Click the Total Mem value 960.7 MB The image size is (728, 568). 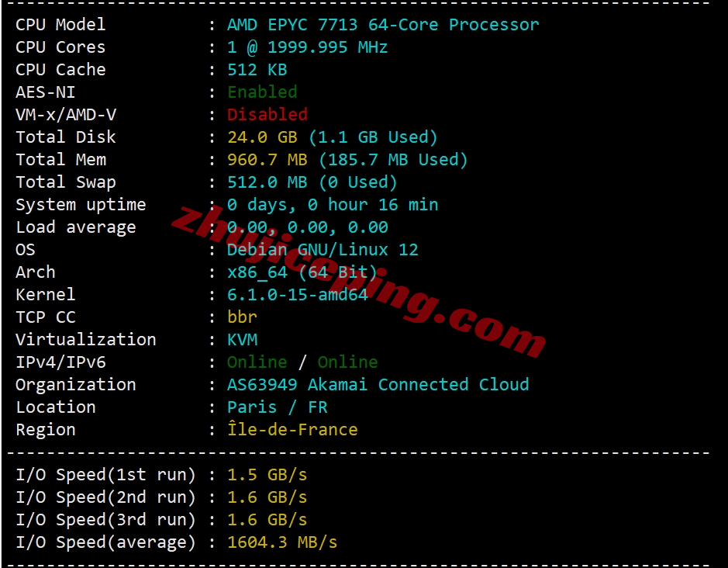pos(267,159)
